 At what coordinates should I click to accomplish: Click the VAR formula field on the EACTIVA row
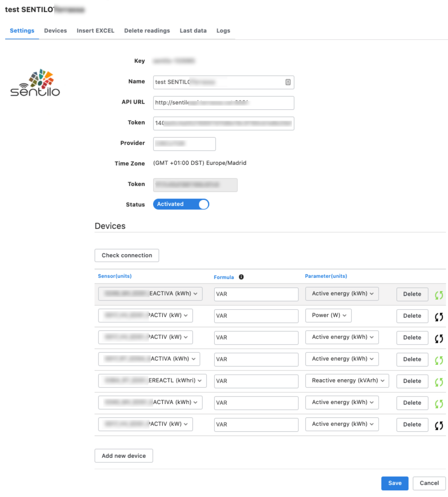tap(256, 294)
